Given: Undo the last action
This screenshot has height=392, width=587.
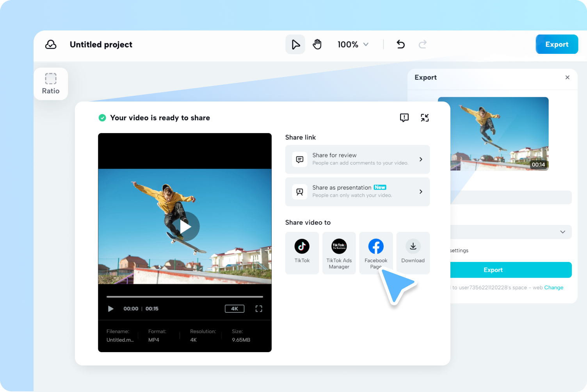Looking at the screenshot, I should (x=401, y=45).
